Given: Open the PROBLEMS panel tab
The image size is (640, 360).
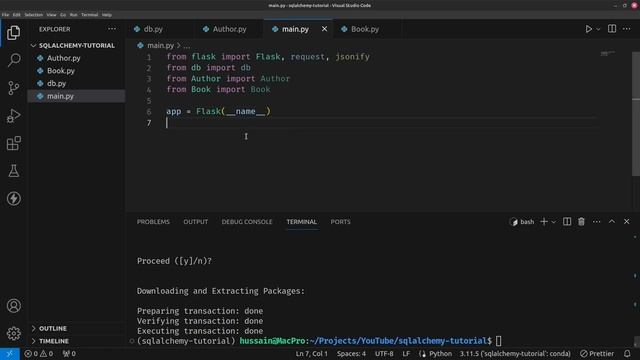Looking at the screenshot, I should 153,222.
